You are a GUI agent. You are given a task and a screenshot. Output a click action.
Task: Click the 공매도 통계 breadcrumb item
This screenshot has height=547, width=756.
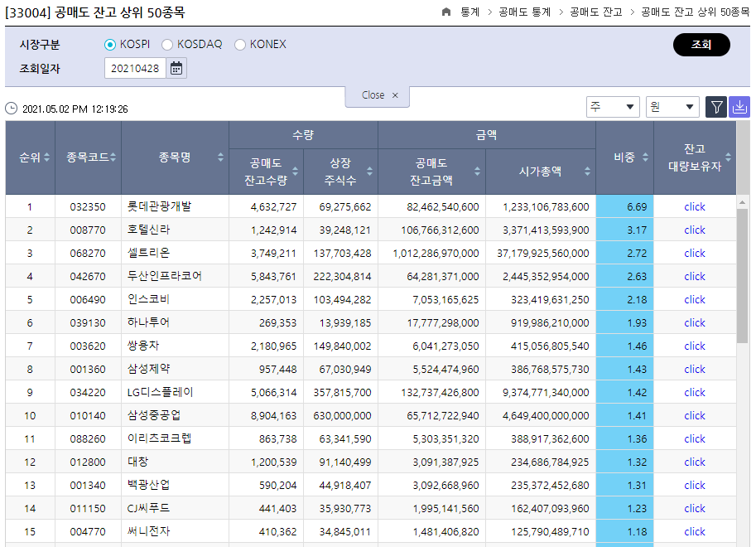525,12
